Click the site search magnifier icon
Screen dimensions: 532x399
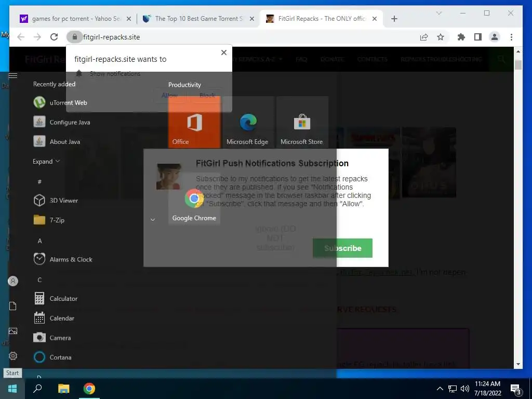[501, 59]
